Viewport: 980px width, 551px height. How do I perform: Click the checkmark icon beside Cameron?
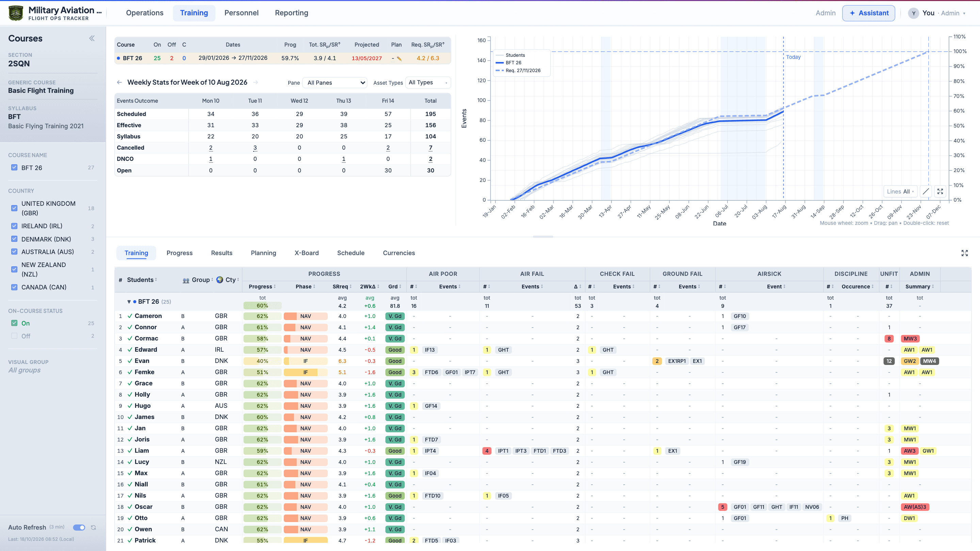(x=130, y=316)
